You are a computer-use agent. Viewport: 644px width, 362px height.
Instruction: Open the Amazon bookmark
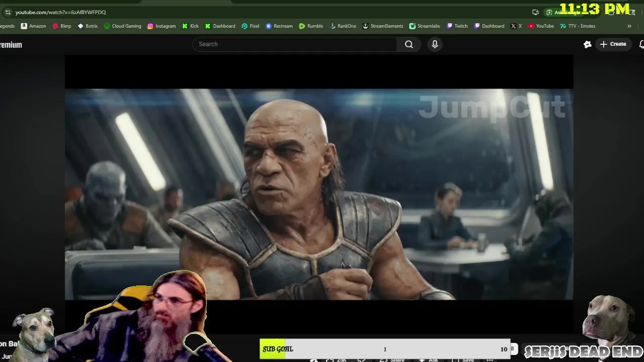(33, 26)
